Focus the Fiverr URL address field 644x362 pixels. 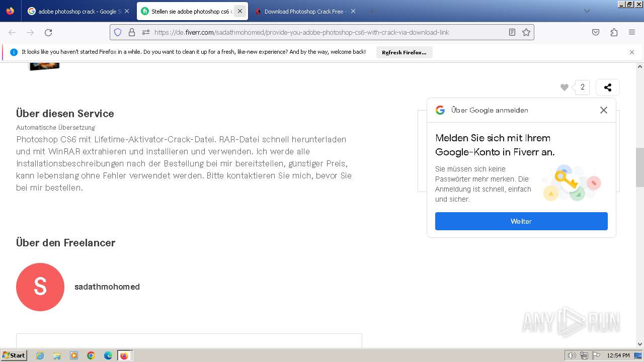pos(322,32)
